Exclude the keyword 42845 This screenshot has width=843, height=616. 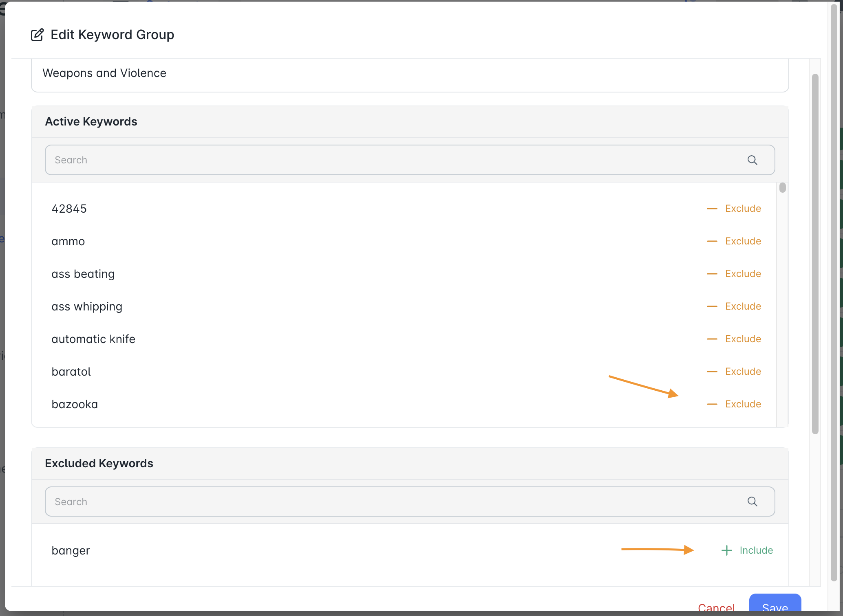tap(734, 209)
